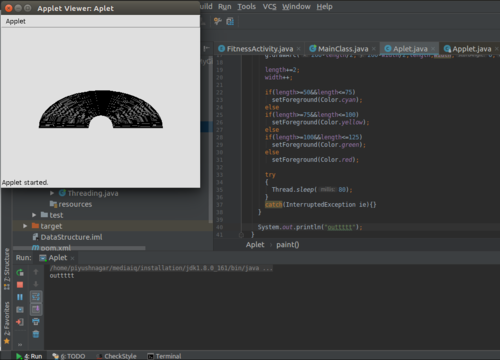This screenshot has height=360, width=500.
Task: Close the FitnessActivity.java tab
Action: click(x=298, y=49)
